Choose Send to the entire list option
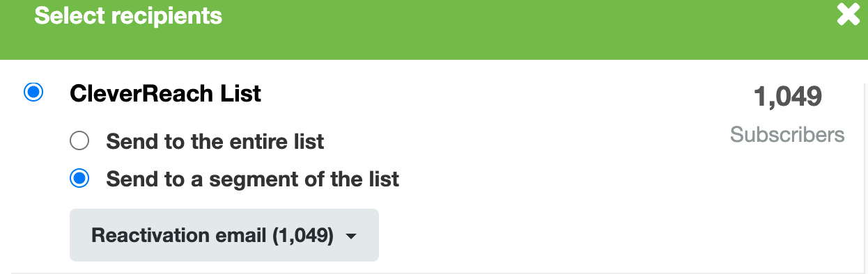This screenshot has width=868, height=274. click(79, 142)
